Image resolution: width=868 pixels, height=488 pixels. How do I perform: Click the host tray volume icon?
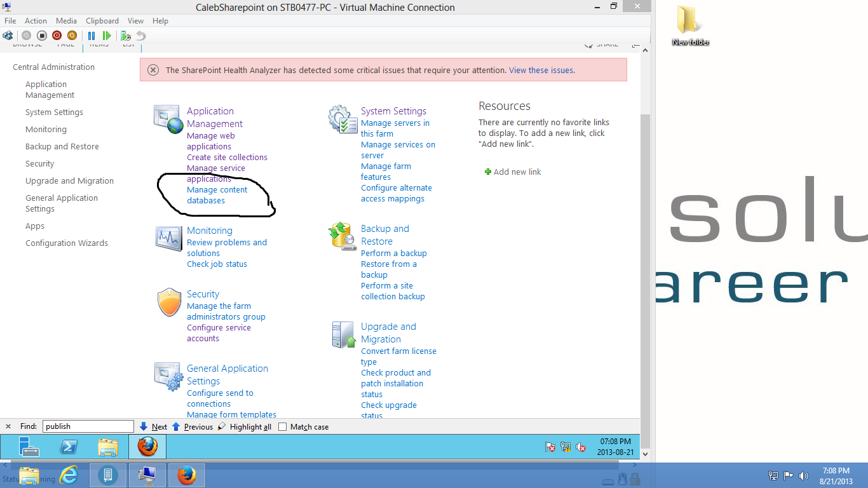coord(804,475)
